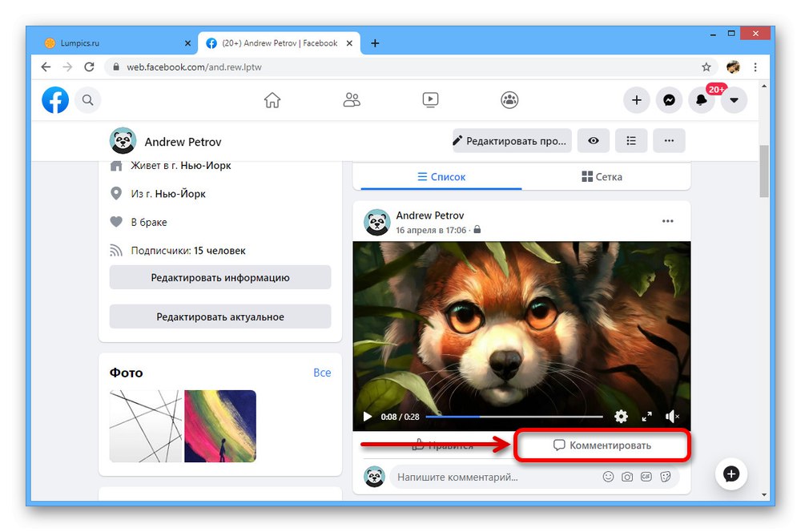Screen dimensions: 801x532
Task: Open Groups icon in navigation
Action: 509,100
